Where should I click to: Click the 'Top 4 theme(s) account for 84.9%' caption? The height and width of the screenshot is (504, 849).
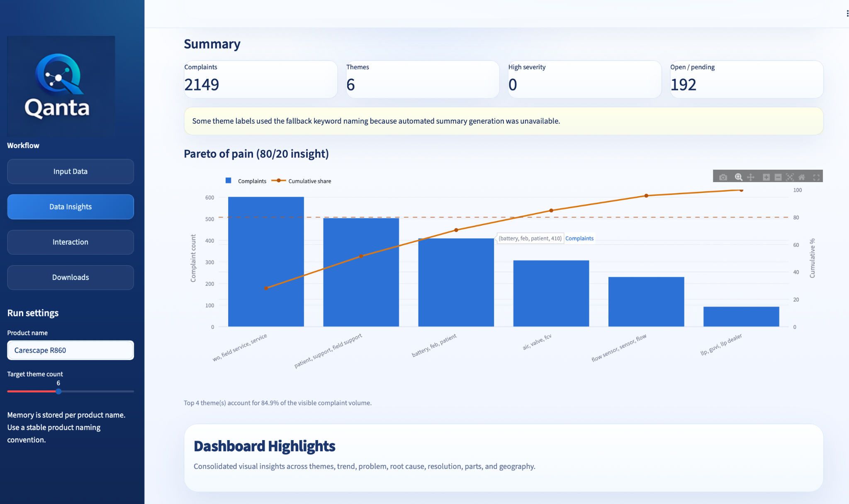click(277, 403)
